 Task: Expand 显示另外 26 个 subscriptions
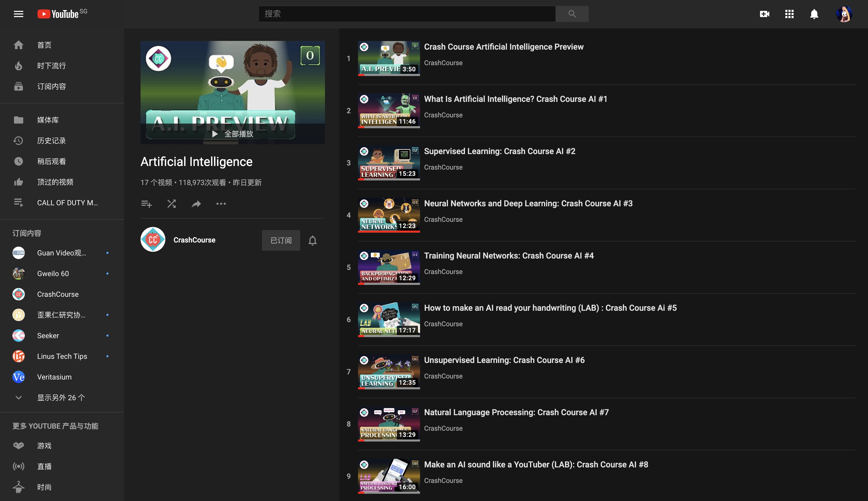click(61, 397)
